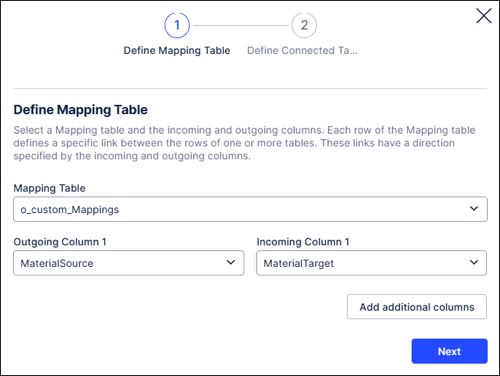Click the Mapping Table field label
Viewport: 500px width, 376px height.
(49, 188)
